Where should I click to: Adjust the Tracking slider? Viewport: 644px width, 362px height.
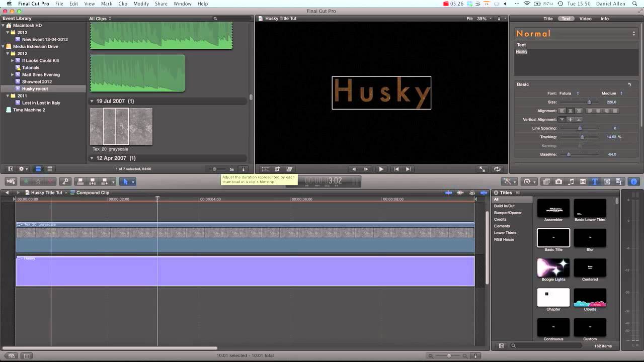pyautogui.click(x=582, y=137)
